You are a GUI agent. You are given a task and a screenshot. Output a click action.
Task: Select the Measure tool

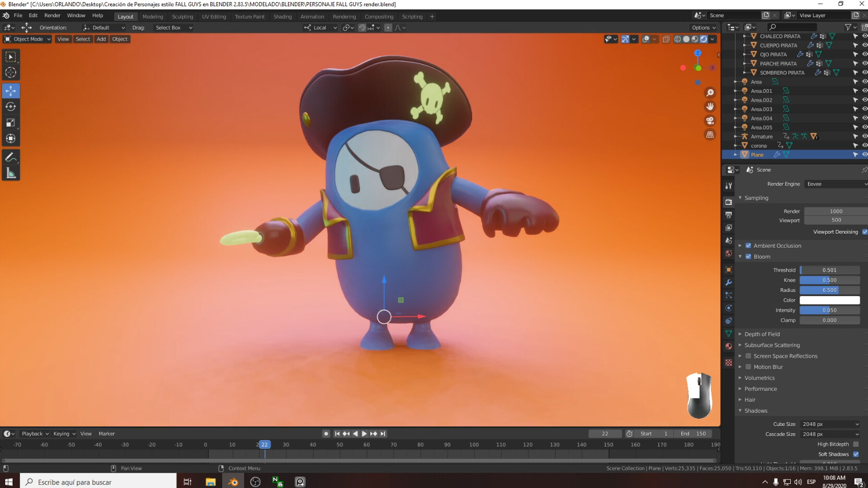pyautogui.click(x=10, y=173)
